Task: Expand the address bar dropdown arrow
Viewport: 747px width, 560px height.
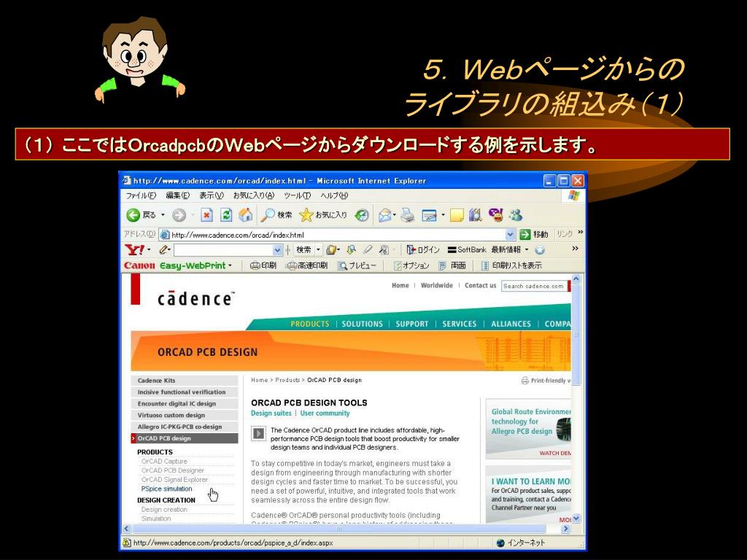Action: pyautogui.click(x=510, y=234)
